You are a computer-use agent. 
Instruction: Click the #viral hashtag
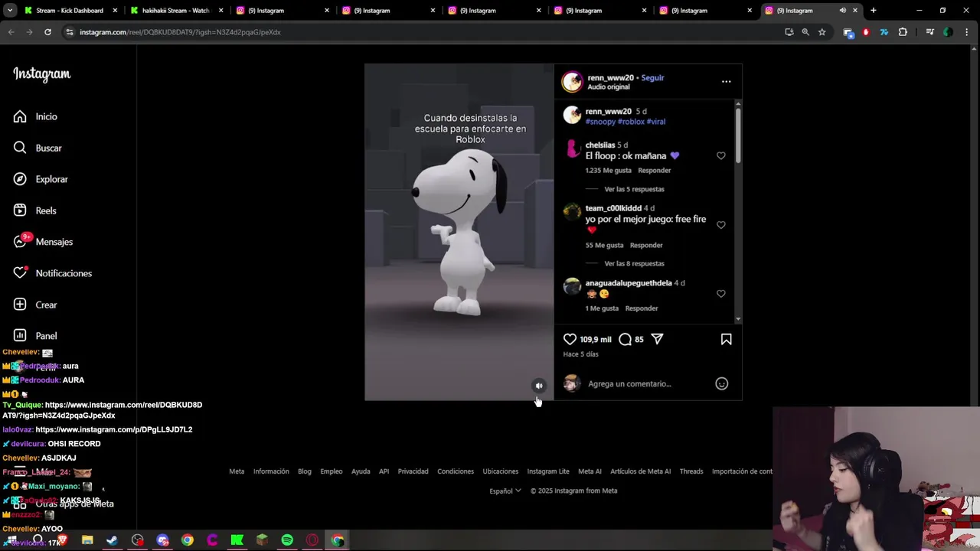pyautogui.click(x=656, y=122)
